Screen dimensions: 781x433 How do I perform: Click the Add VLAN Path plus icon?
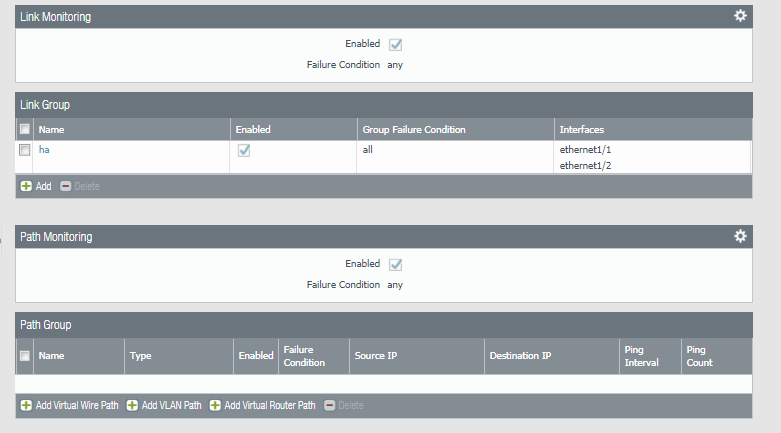pyautogui.click(x=132, y=405)
